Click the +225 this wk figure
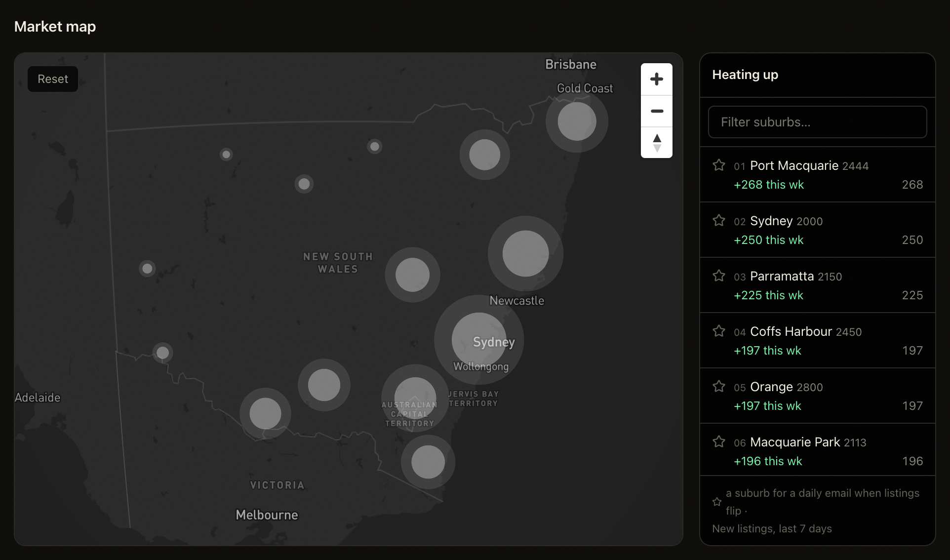 (768, 295)
